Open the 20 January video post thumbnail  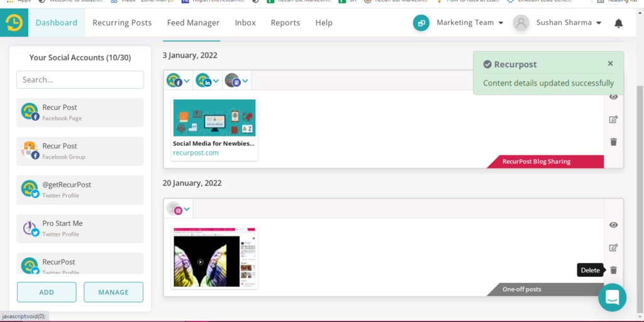click(214, 257)
